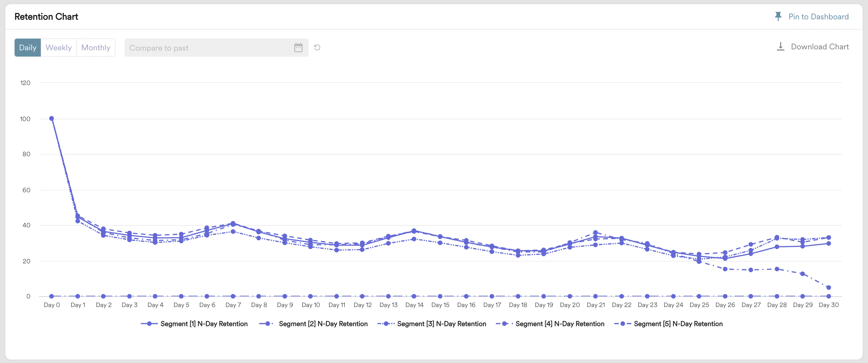Screen dimensions: 868x363
Task: Click Segment [5] legend line marker
Action: [x=623, y=323]
